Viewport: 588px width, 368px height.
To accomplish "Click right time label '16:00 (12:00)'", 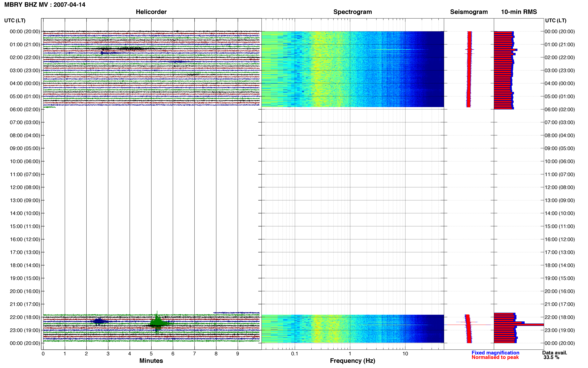I will click(x=560, y=239).
